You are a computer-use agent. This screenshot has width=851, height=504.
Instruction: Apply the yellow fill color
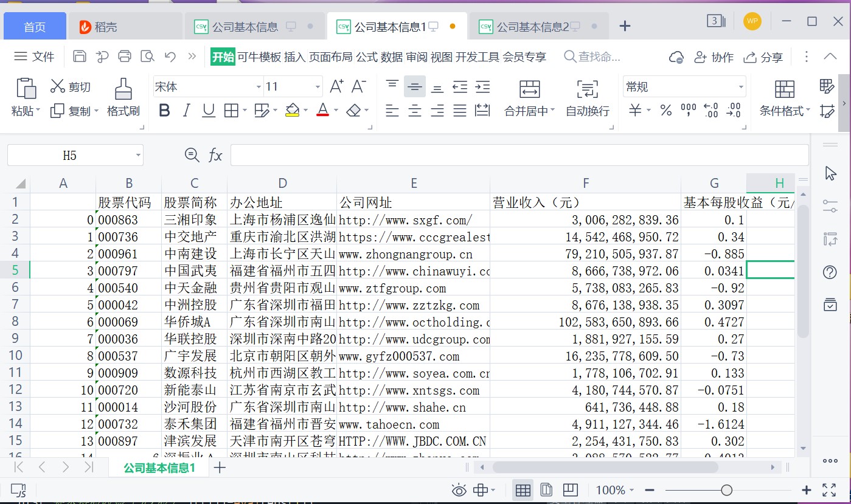coord(293,111)
